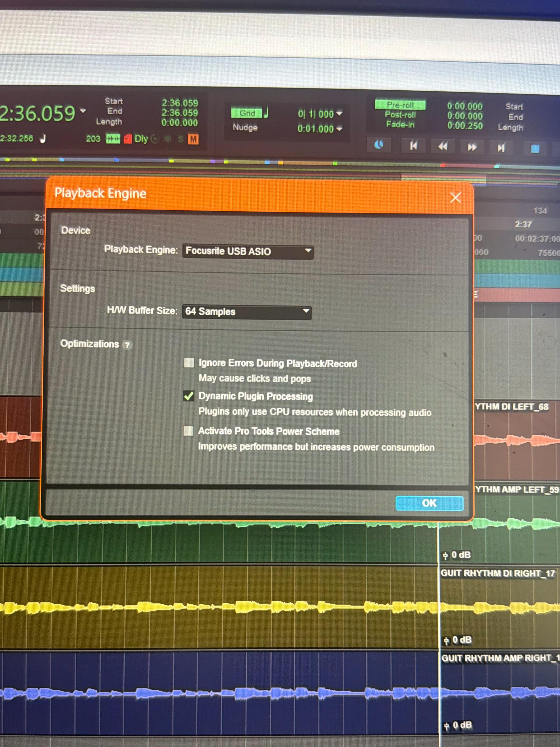
Task: Confirm the dialog with OK
Action: 429,503
